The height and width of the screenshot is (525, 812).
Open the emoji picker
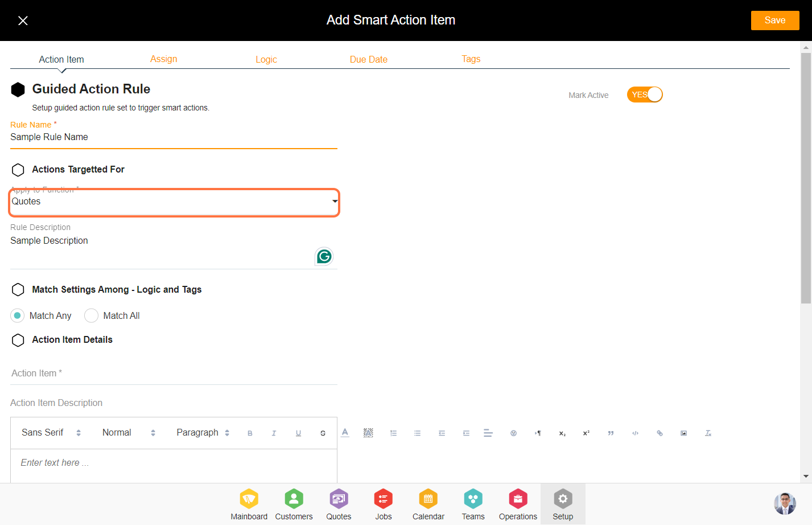point(513,433)
